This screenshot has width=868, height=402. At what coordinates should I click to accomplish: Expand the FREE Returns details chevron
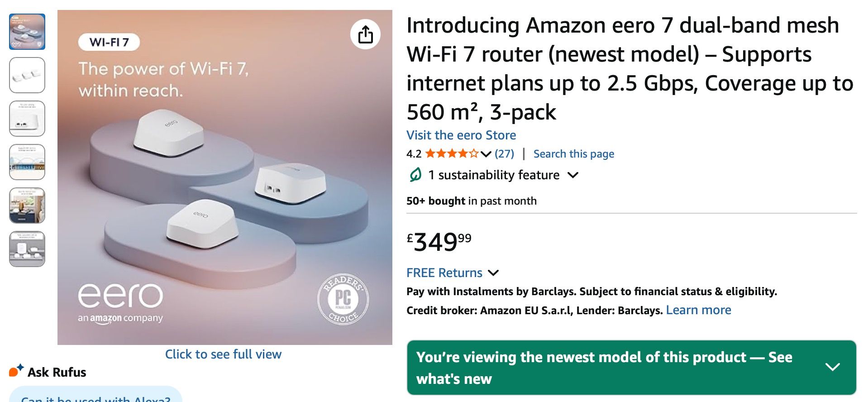tap(493, 273)
